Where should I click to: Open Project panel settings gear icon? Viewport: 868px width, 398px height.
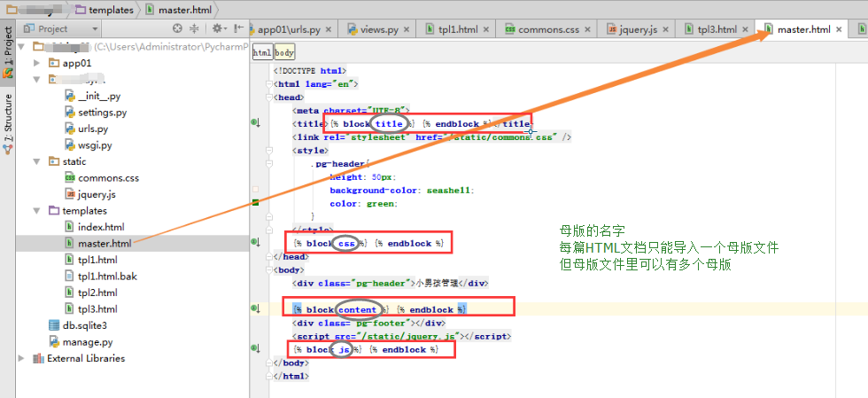click(218, 29)
